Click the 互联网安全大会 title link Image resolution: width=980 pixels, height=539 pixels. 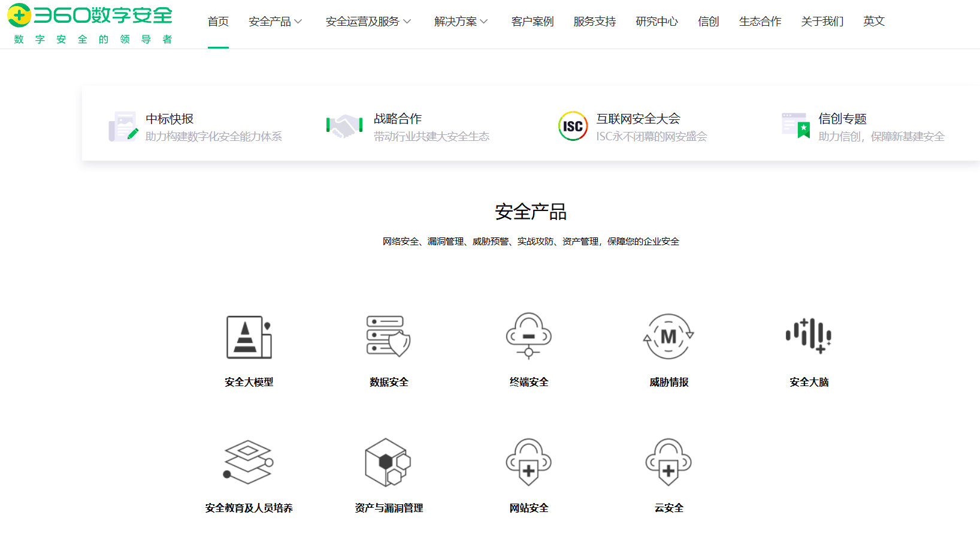click(639, 119)
